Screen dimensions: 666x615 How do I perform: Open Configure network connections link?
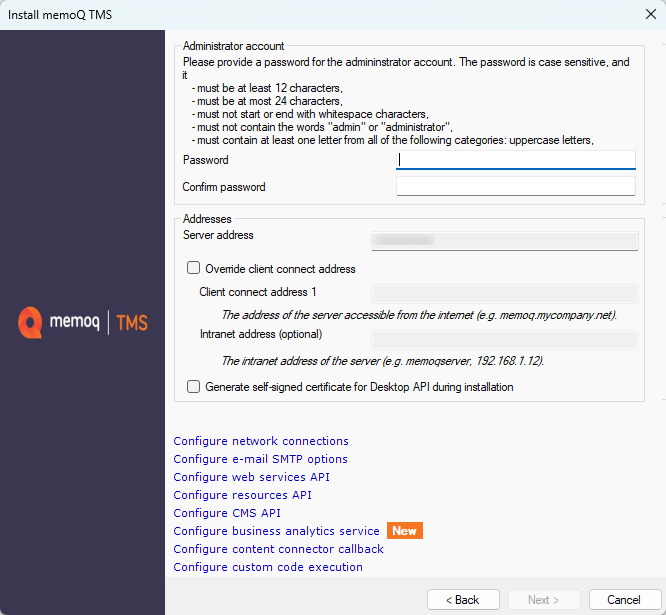(261, 441)
